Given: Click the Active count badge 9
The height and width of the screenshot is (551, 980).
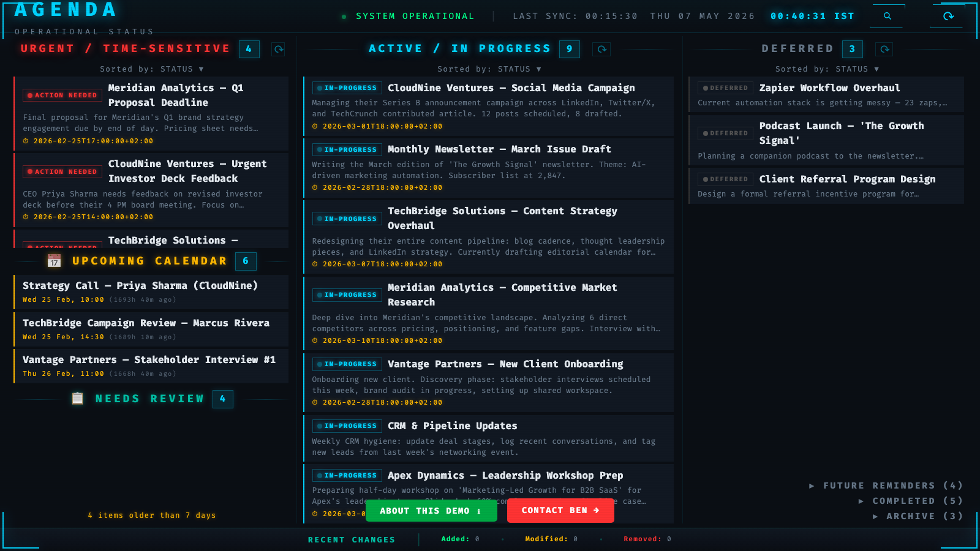Looking at the screenshot, I should [570, 49].
